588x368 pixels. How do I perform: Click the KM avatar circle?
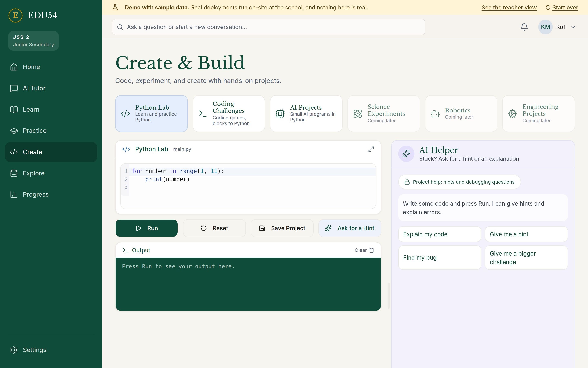(545, 27)
